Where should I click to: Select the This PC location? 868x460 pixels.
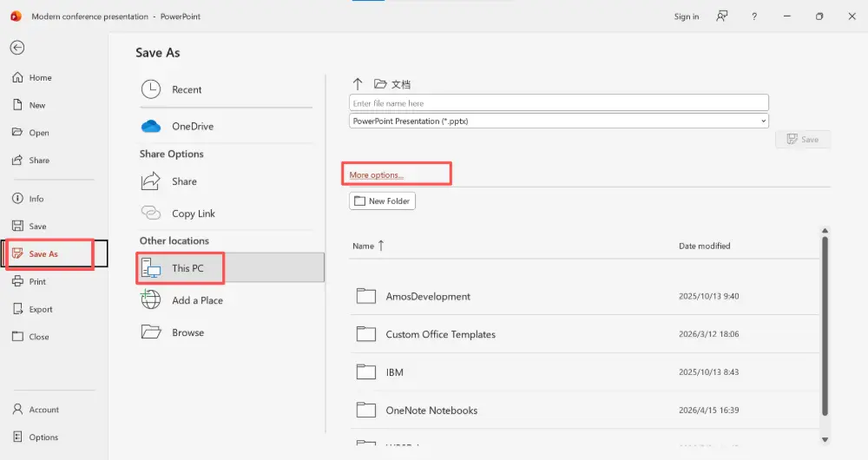pyautogui.click(x=230, y=268)
